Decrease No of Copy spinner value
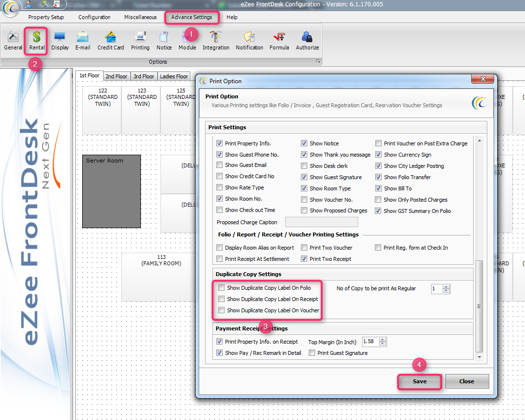The image size is (525, 420). tap(446, 291)
